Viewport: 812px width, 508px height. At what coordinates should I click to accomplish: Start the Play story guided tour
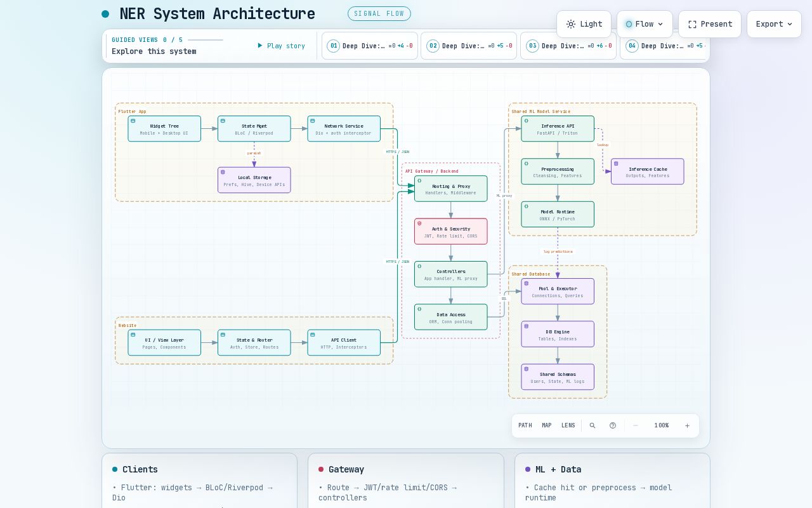pyautogui.click(x=281, y=46)
